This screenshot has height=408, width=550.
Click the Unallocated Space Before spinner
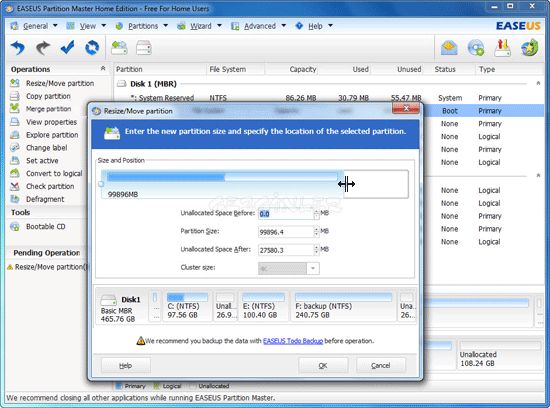pos(316,214)
